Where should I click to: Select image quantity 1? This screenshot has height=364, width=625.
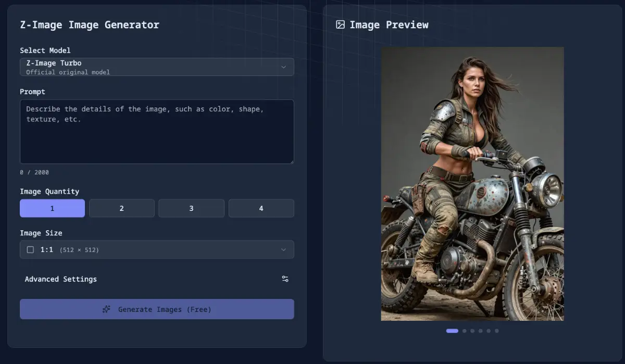coord(52,208)
